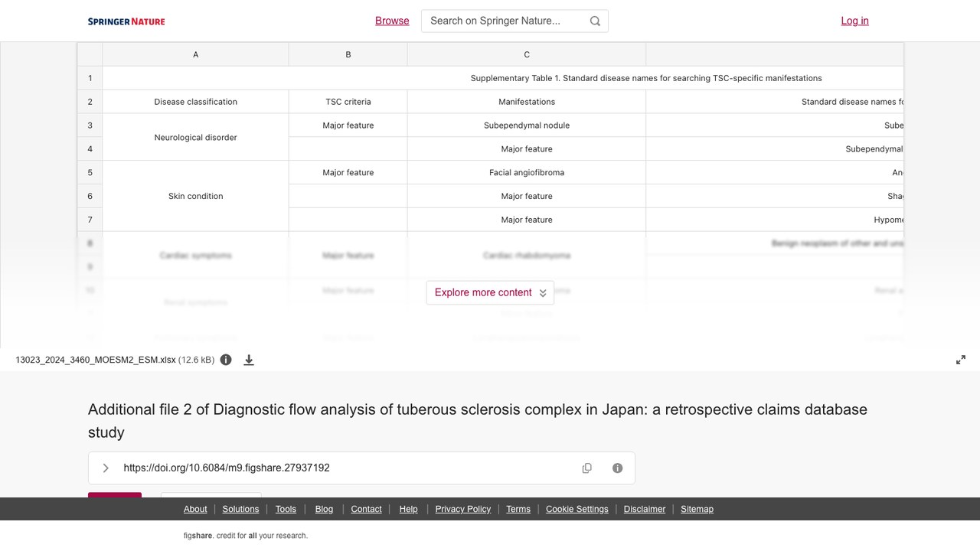Select column C header
This screenshot has height=551, width=980.
coord(527,54)
